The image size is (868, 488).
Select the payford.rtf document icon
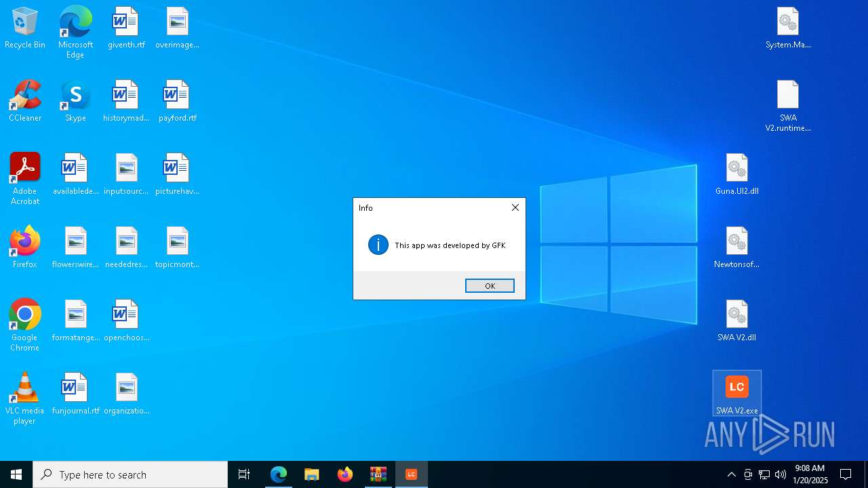pyautogui.click(x=177, y=102)
